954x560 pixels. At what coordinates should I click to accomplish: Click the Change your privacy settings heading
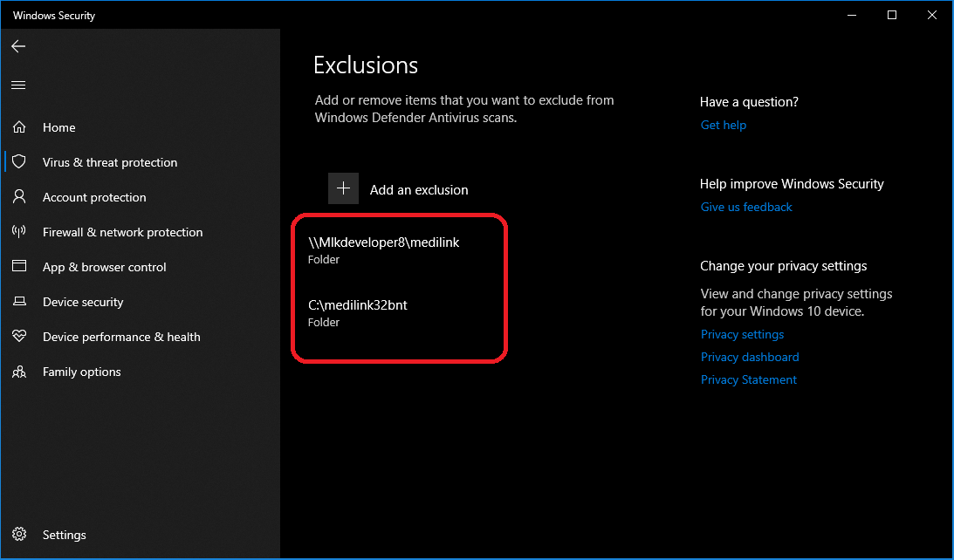(x=784, y=266)
